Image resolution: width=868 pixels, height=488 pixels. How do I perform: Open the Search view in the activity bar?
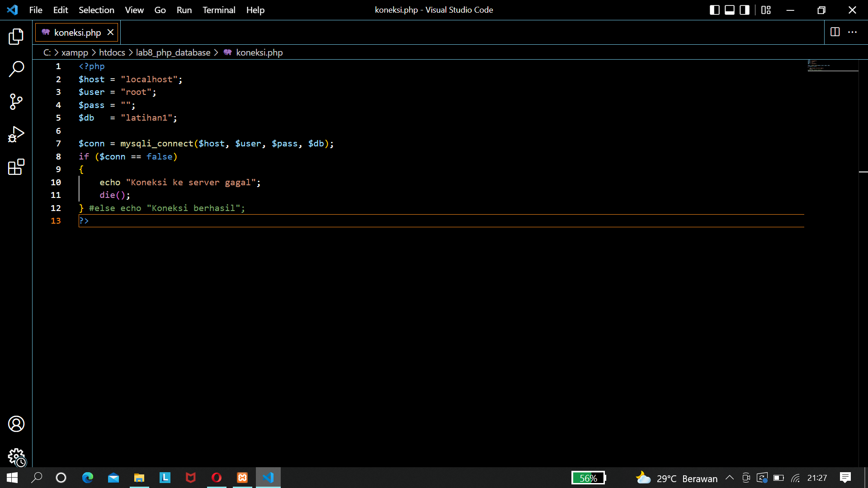pyautogui.click(x=16, y=69)
